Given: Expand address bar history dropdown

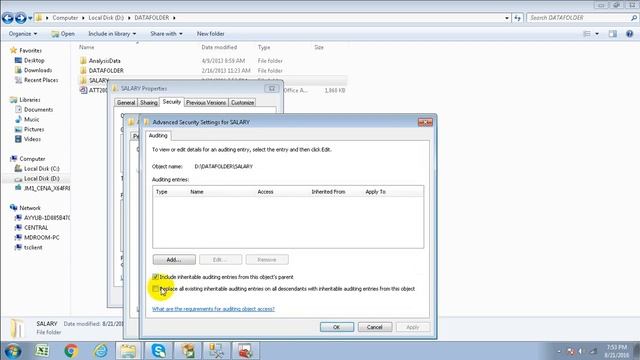Looking at the screenshot, I should [x=507, y=18].
